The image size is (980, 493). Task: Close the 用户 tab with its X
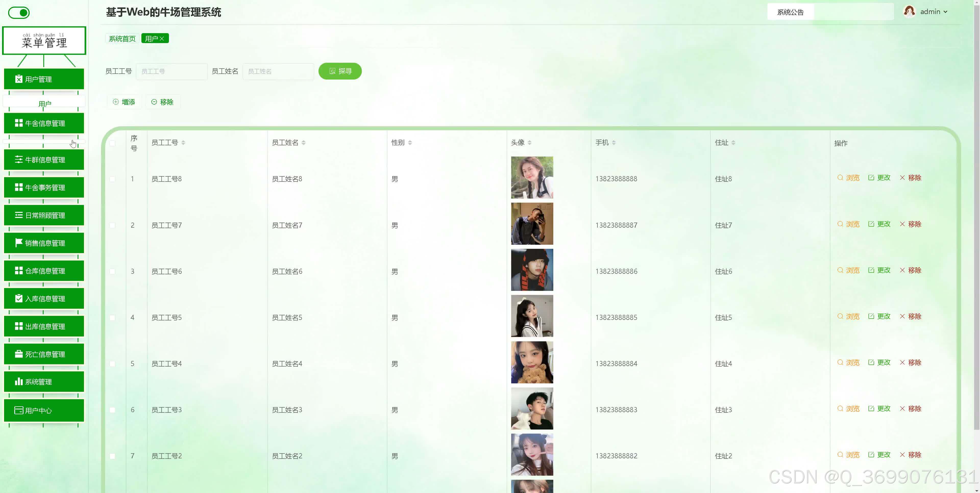(x=162, y=38)
